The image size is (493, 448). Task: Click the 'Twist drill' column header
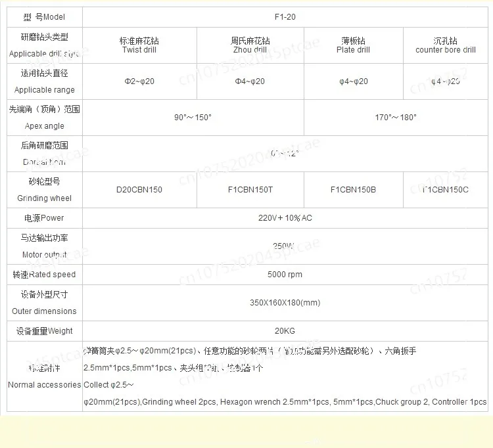coord(139,45)
